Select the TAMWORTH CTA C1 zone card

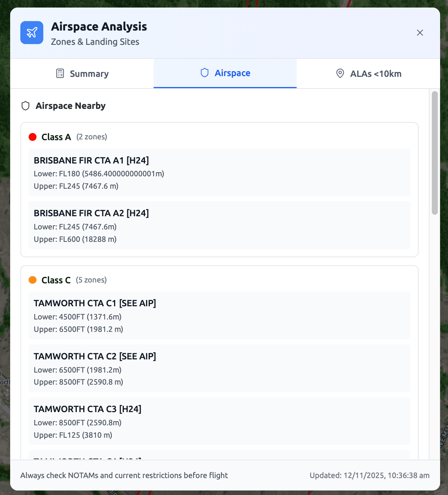click(219, 316)
